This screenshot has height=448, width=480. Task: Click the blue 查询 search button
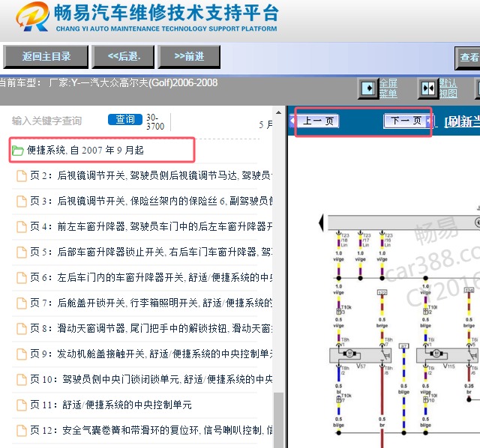tap(125, 119)
